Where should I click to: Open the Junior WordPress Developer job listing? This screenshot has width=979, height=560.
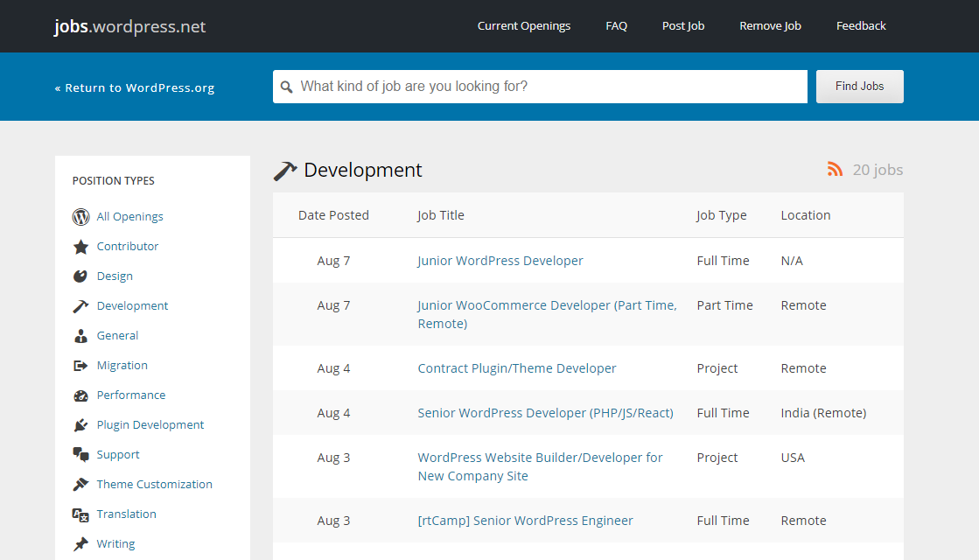click(500, 260)
